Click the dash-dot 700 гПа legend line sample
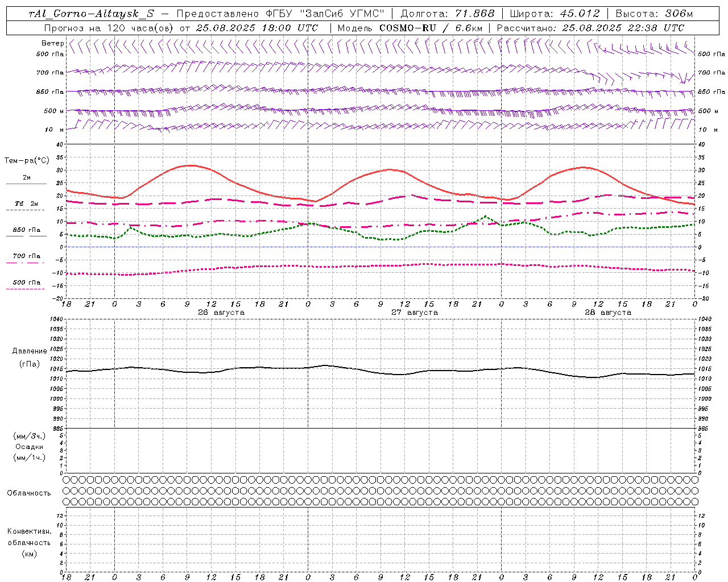 [x=25, y=263]
